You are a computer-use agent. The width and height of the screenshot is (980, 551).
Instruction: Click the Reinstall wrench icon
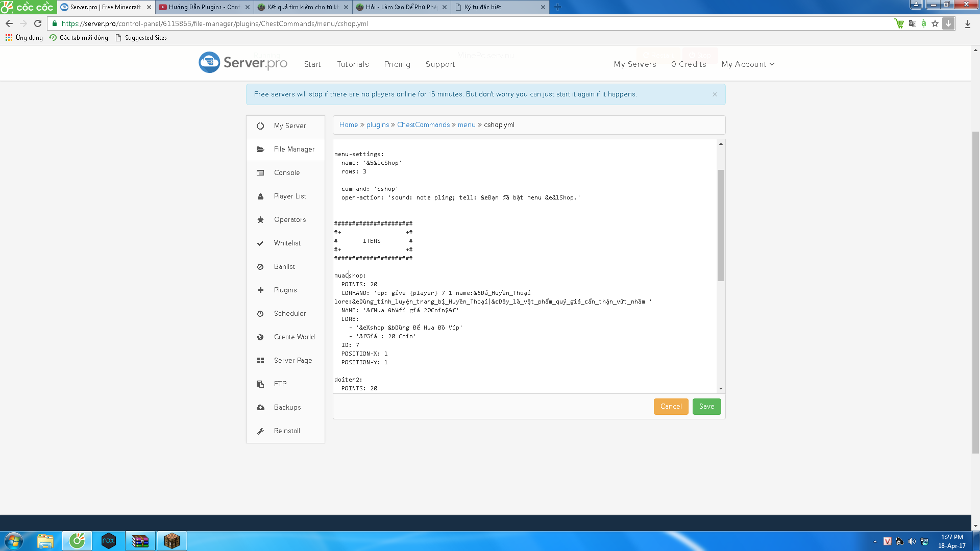[x=260, y=431]
